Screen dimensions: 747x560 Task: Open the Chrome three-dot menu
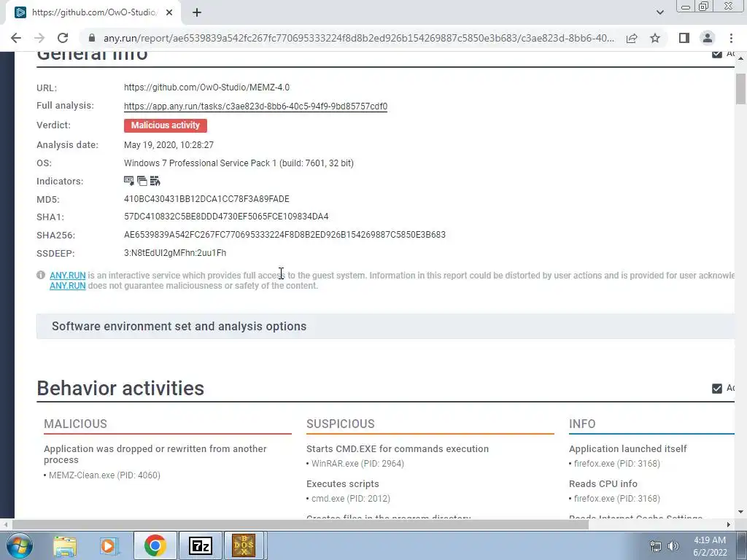pos(731,38)
